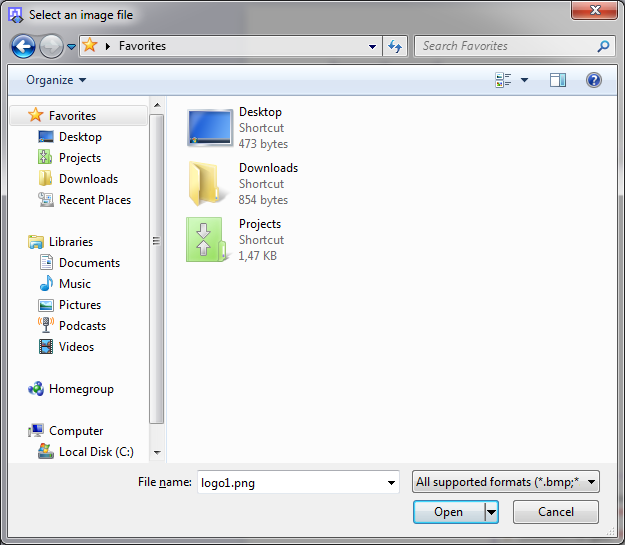625x545 pixels.
Task: Select Desktop in the navigation pane
Action: (x=80, y=137)
